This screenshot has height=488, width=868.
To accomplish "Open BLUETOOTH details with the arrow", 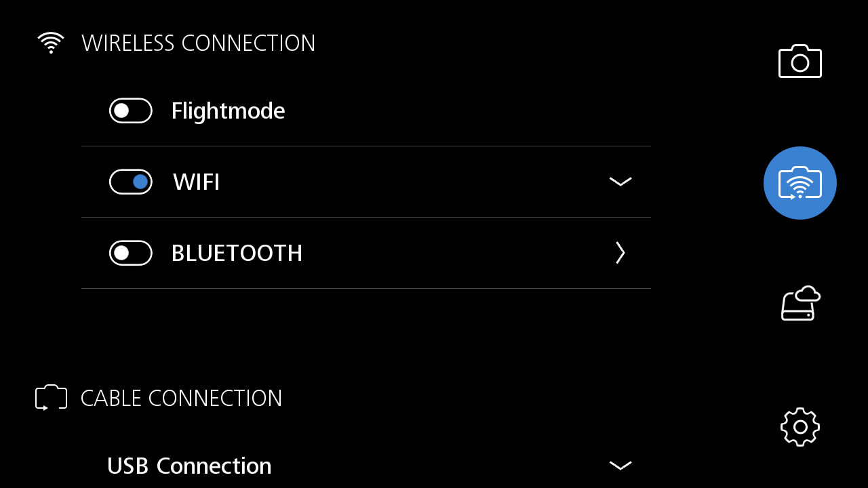I will tap(619, 253).
